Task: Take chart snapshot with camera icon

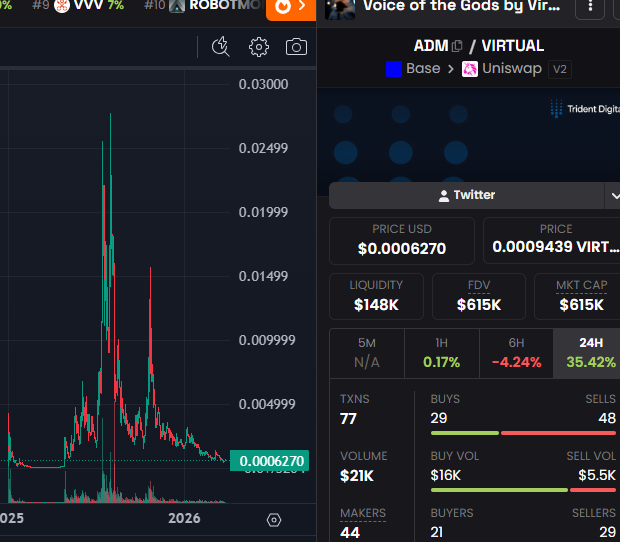Action: click(296, 47)
